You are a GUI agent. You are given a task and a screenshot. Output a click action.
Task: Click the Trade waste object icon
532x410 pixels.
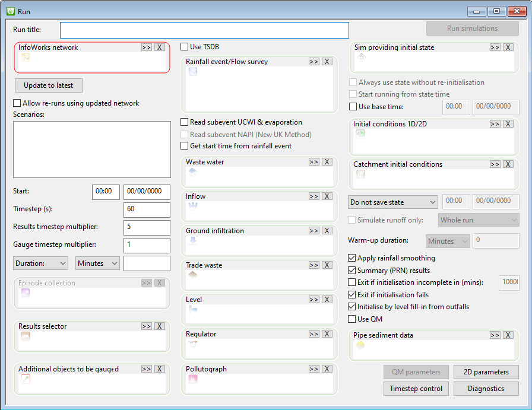tap(193, 275)
